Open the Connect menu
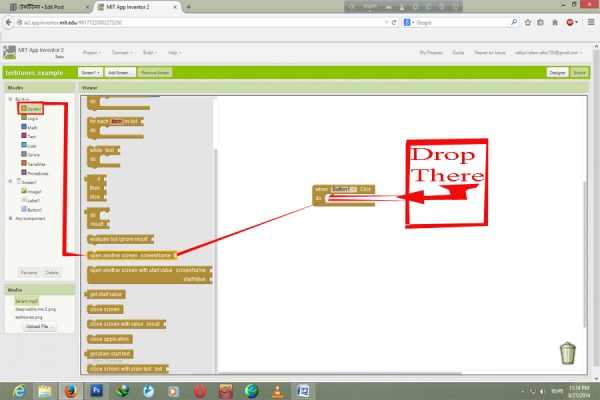The width and height of the screenshot is (600, 400). (122, 52)
